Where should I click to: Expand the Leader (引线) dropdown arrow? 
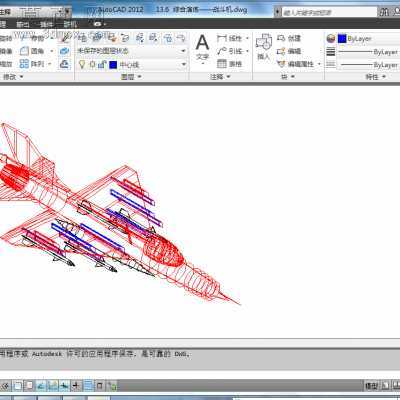247,51
